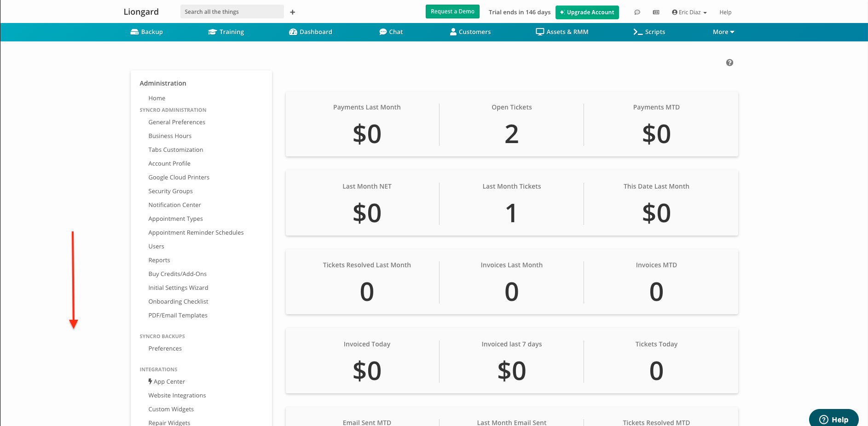Click the Open Tickets value 2
Screen dimensions: 868x426
tap(511, 134)
